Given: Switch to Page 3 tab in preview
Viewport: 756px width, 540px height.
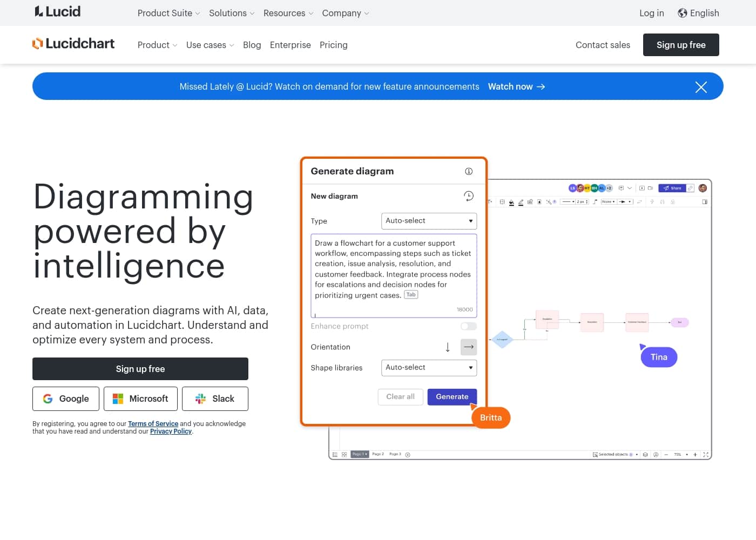Looking at the screenshot, I should (395, 454).
